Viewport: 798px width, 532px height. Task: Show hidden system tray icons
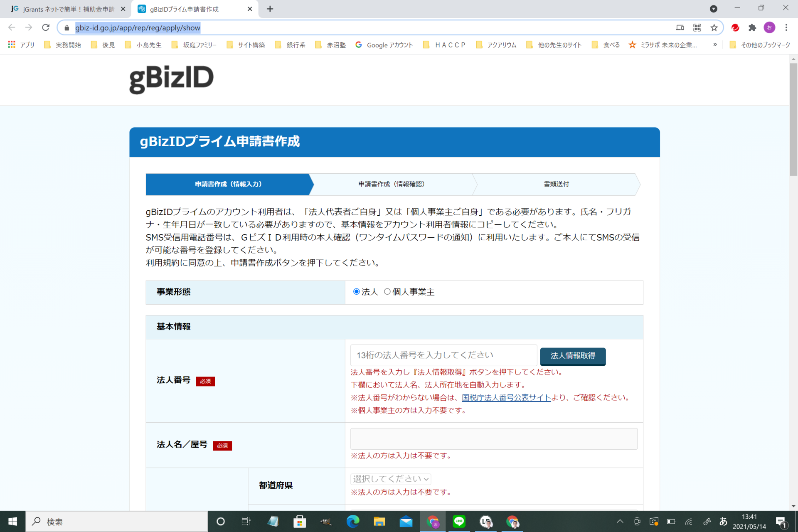click(620, 522)
